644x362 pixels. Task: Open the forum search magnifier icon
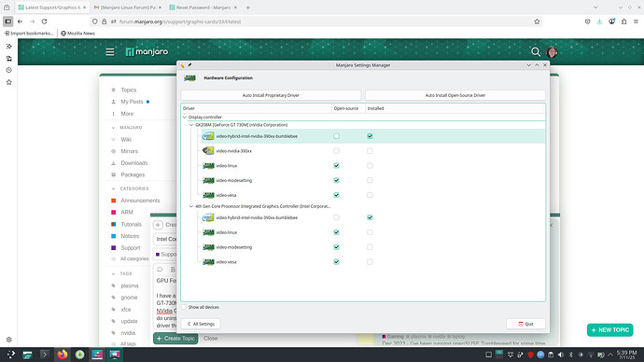[535, 51]
